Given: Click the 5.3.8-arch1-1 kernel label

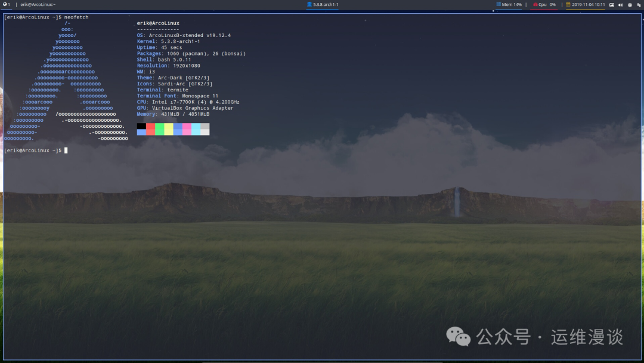Looking at the screenshot, I should (x=326, y=5).
